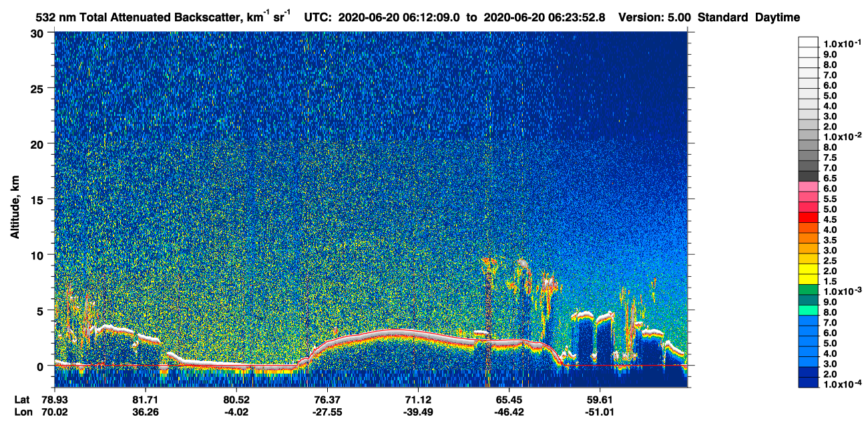The height and width of the screenshot is (445, 868).
Task: Click the longitude value -51.01
Action: pos(599,412)
